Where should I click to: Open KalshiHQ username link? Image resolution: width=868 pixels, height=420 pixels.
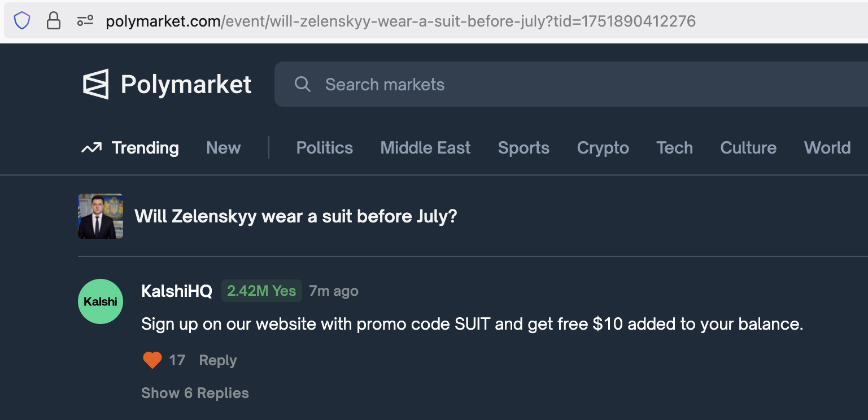177,291
